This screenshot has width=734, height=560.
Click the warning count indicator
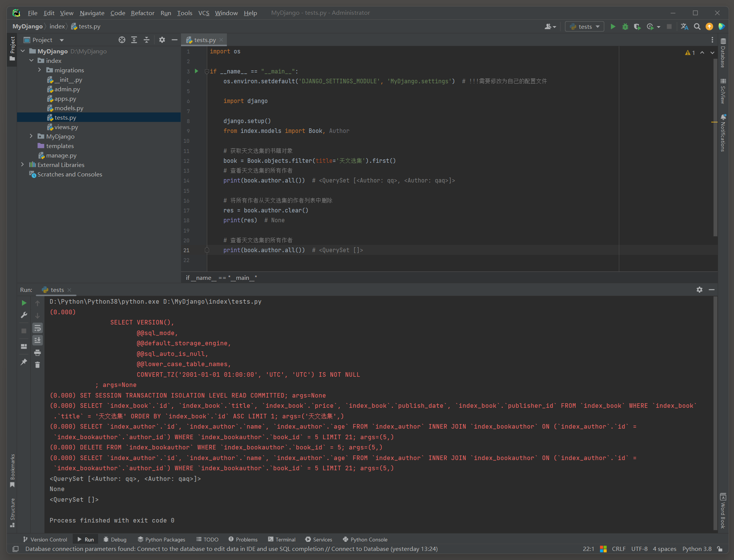coord(690,53)
